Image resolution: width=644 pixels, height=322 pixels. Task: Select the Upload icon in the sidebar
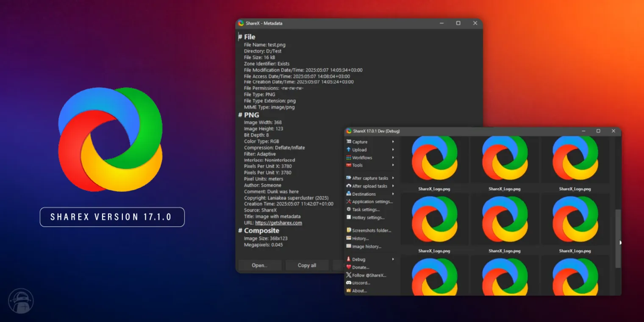pos(348,150)
